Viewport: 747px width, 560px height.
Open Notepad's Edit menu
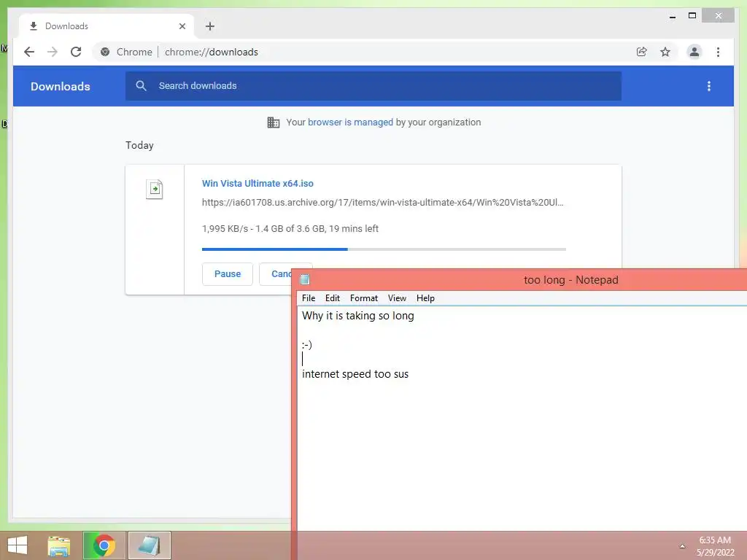(333, 298)
